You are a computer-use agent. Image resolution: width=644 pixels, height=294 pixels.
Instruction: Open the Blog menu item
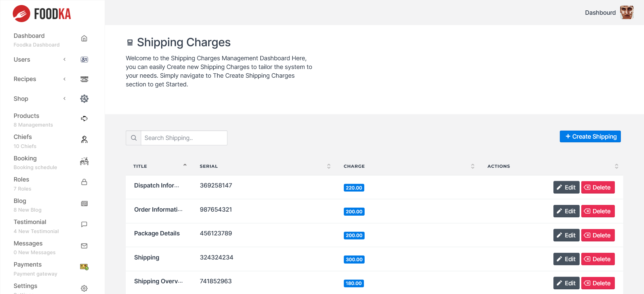coord(20,201)
